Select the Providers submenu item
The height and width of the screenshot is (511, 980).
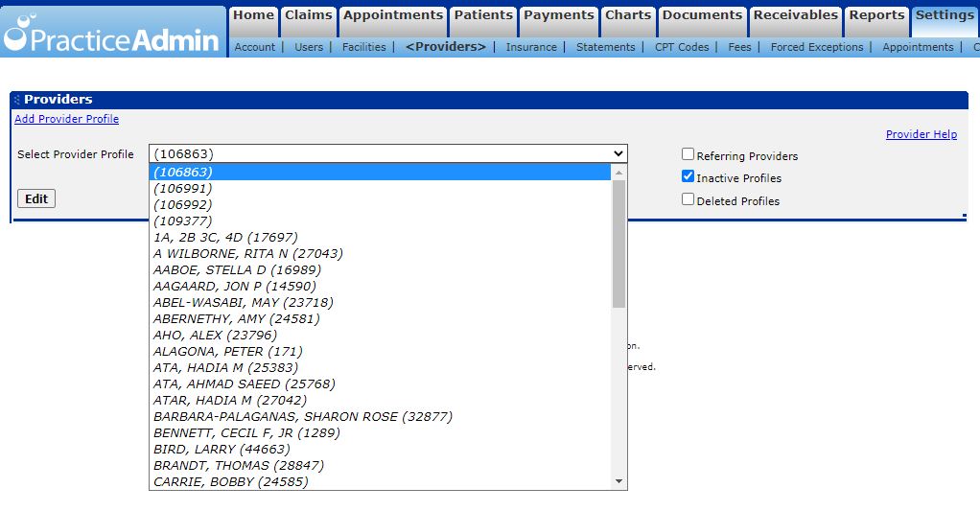[x=446, y=47]
